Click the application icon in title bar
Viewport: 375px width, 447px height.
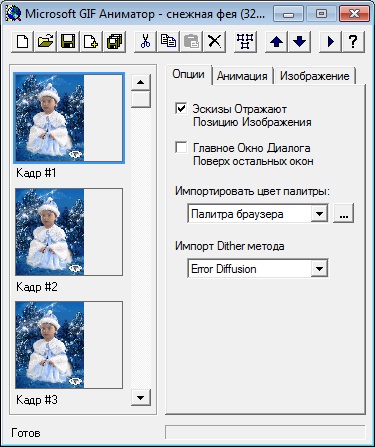click(x=13, y=14)
